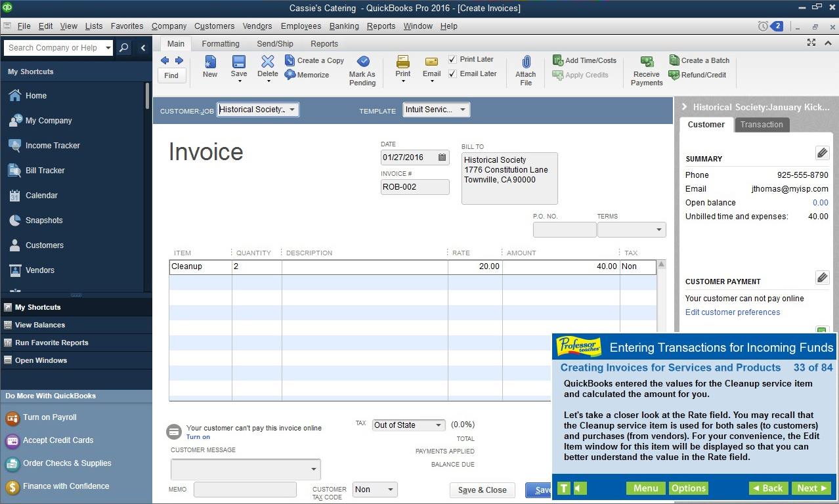Screen dimensions: 839x504
Task: Click the Memo input field
Action: (245, 490)
